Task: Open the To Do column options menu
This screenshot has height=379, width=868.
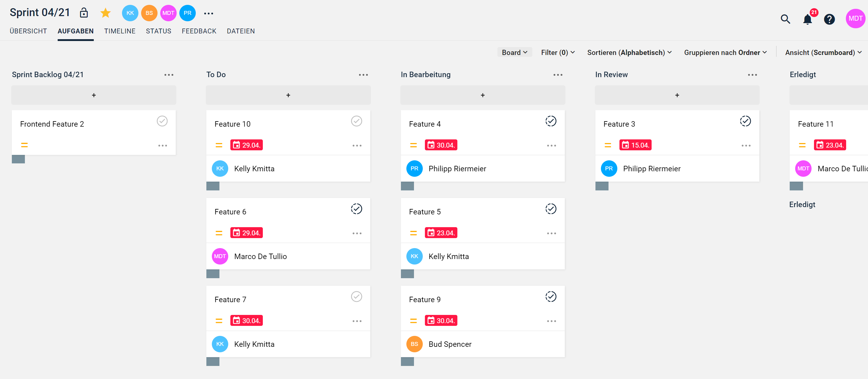Action: 363,75
